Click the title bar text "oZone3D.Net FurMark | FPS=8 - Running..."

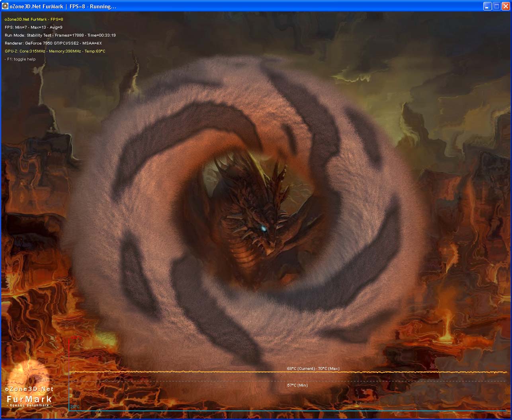point(63,6)
